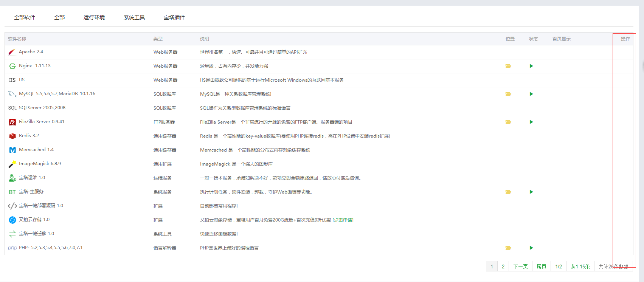The height and width of the screenshot is (282, 644).
Task: Click the ImageMagick wand icon
Action: point(12,164)
